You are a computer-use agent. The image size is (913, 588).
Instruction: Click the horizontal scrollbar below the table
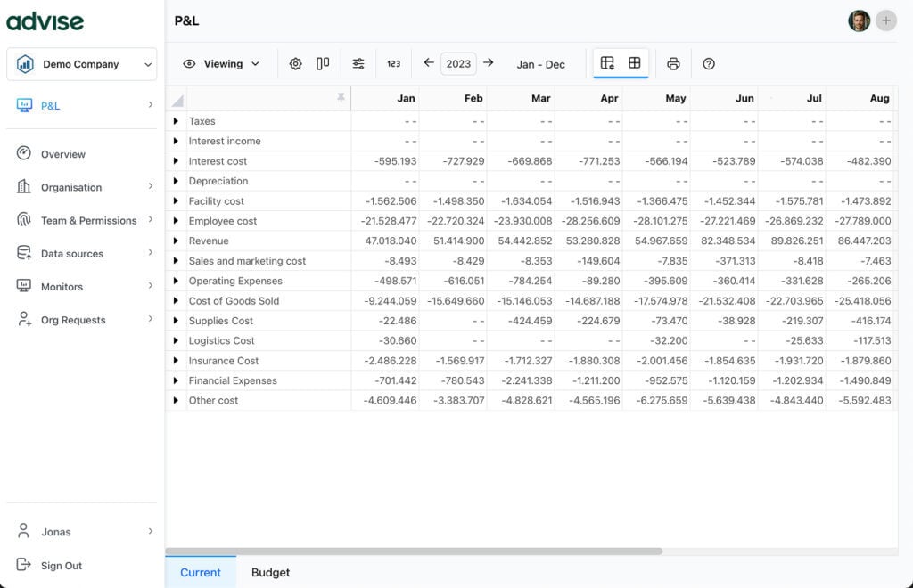point(415,551)
